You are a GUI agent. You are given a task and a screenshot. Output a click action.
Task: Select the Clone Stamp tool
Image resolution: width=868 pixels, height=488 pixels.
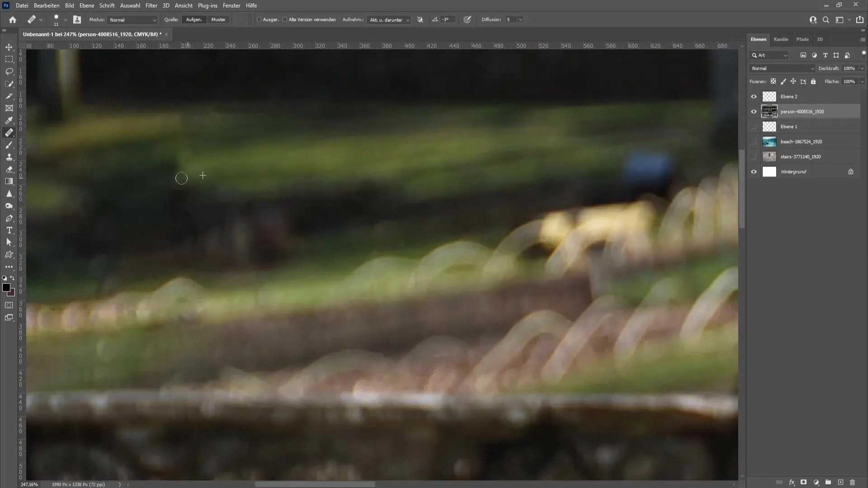click(9, 156)
